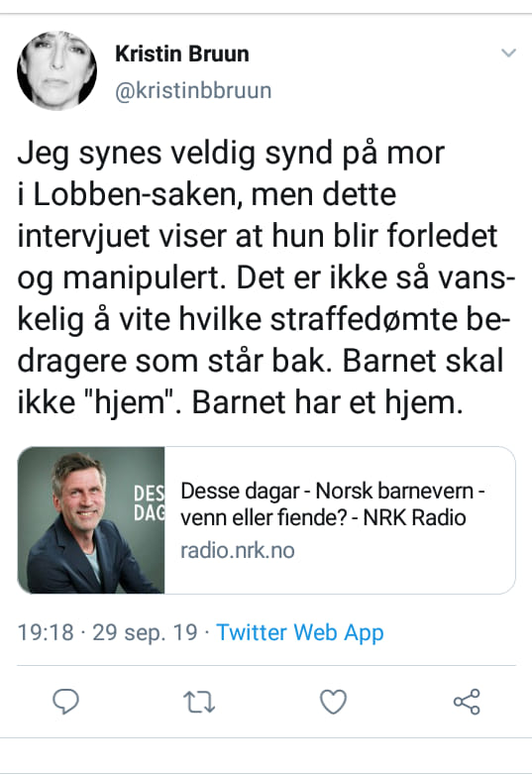Click the 19:18 timestamp
The height and width of the screenshot is (775, 532).
coord(46,632)
